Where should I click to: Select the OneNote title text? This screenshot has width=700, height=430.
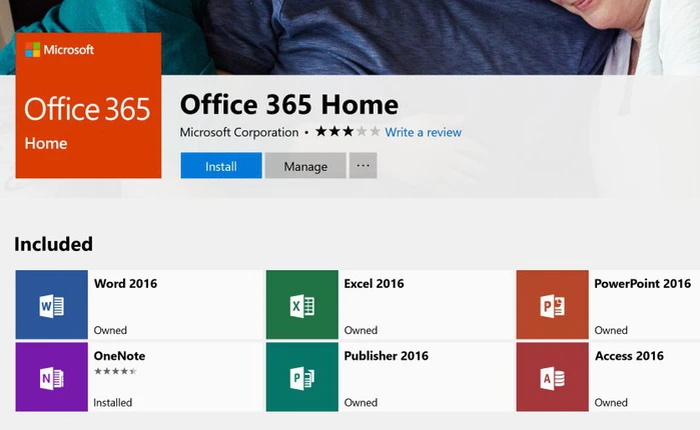point(119,356)
